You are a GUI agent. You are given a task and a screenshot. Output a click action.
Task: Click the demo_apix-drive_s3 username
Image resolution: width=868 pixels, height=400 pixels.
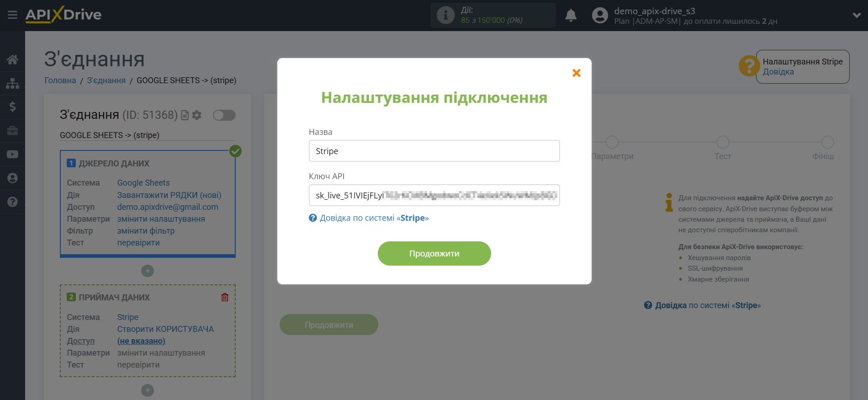(654, 11)
